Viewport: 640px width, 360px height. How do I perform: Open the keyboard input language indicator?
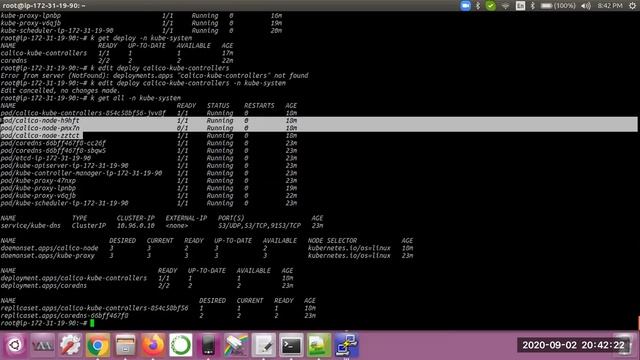point(520,6)
